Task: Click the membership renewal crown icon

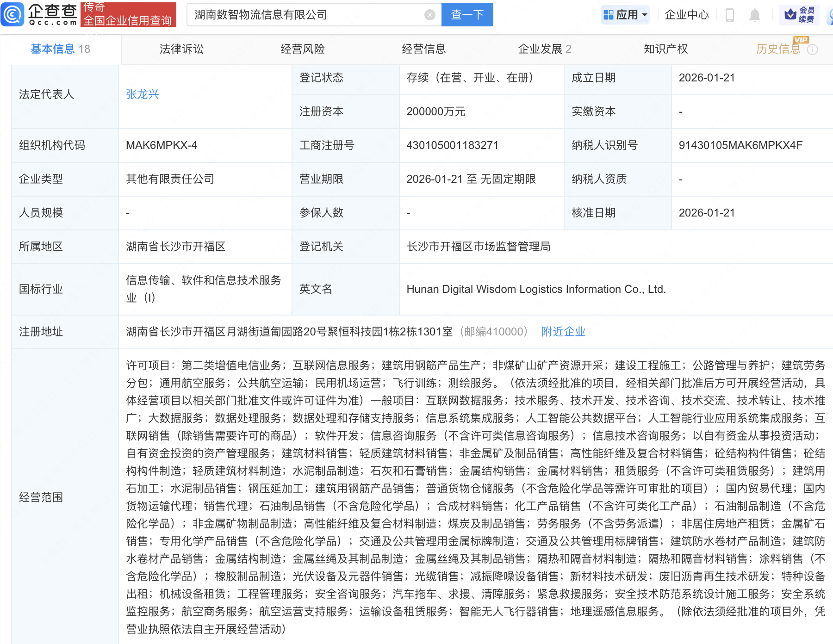Action: coord(790,15)
